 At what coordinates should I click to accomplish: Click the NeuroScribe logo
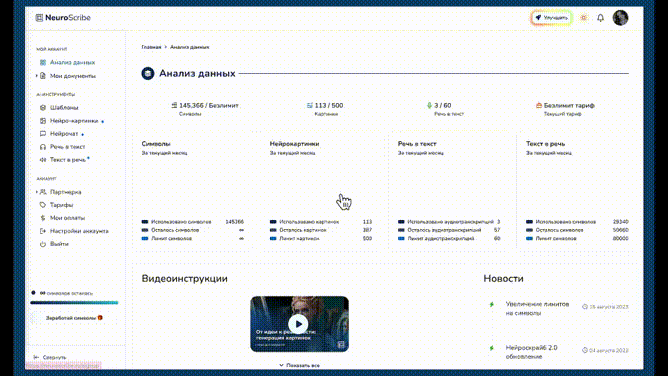point(63,17)
